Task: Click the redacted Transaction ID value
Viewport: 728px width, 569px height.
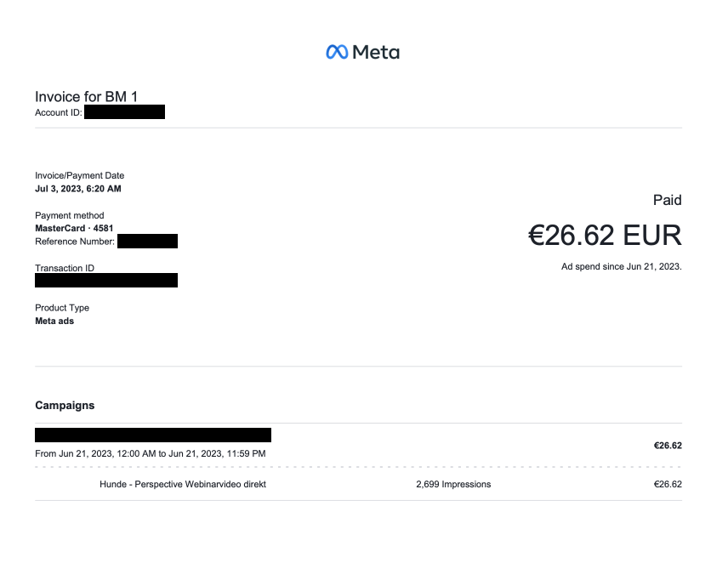Action: pyautogui.click(x=106, y=281)
